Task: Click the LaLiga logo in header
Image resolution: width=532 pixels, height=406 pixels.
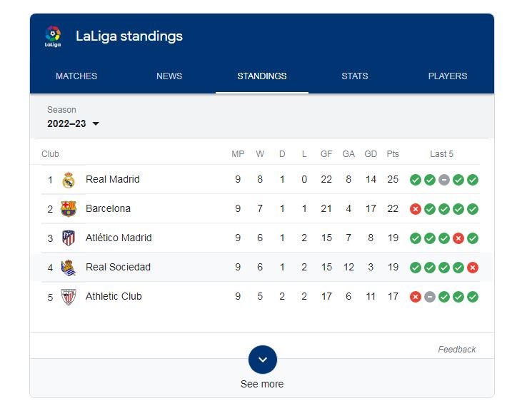Action: [x=53, y=36]
